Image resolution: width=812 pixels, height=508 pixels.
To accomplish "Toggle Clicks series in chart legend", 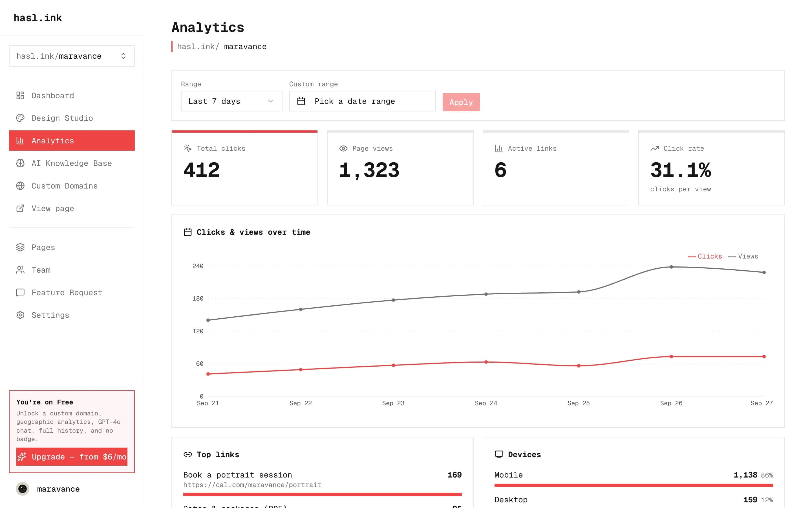I will tap(705, 256).
